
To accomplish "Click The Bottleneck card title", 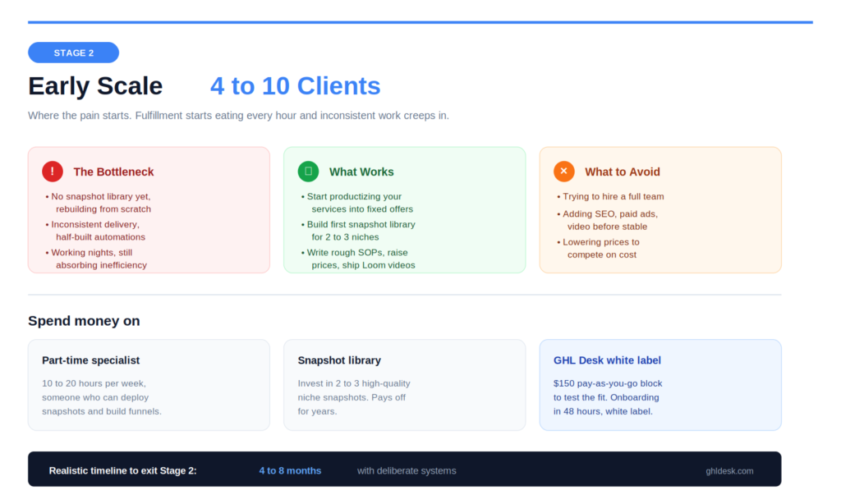I will 113,172.
